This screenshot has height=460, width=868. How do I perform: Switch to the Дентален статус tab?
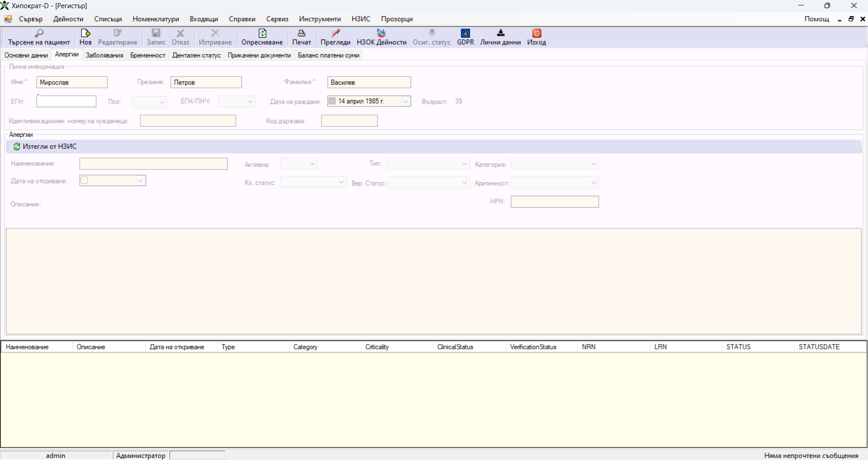pos(197,55)
